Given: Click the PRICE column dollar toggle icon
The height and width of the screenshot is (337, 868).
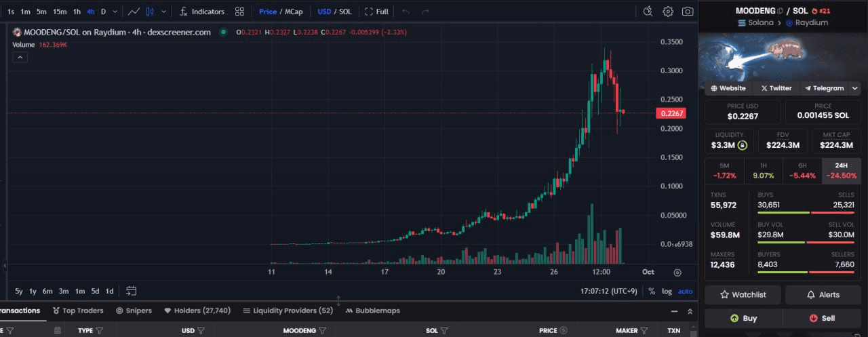Looking at the screenshot, I should click(x=563, y=331).
